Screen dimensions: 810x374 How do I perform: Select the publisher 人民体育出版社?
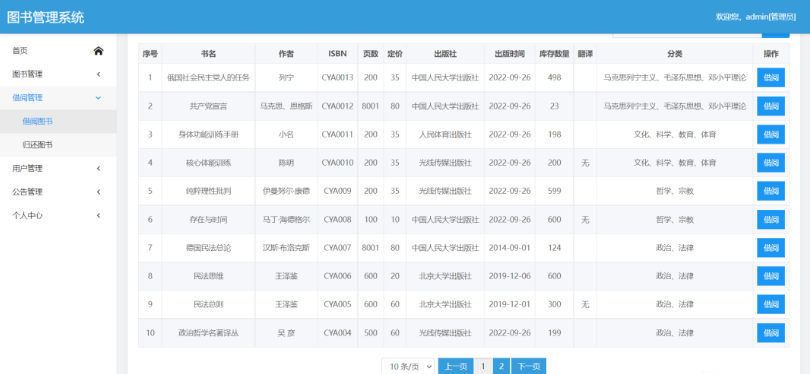pos(445,134)
